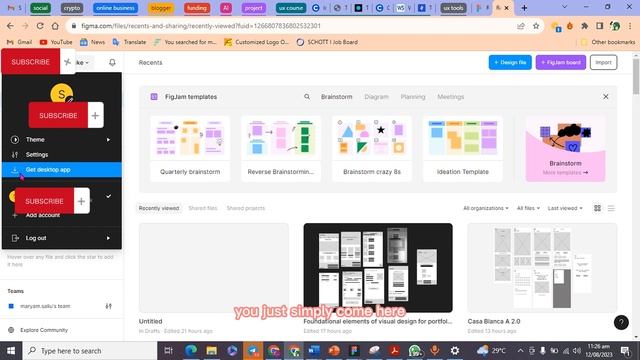Show hidden system tray icons chevron
Viewport: 640px width, 360px height.
[520, 351]
